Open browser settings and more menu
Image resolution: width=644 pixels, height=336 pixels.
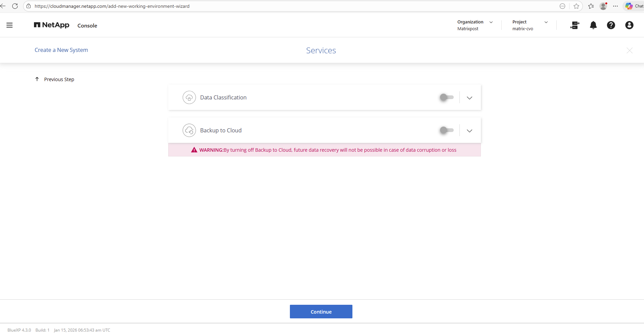pos(615,6)
